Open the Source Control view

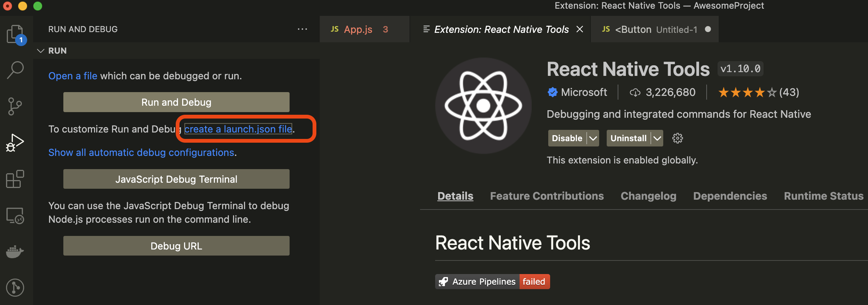click(15, 106)
